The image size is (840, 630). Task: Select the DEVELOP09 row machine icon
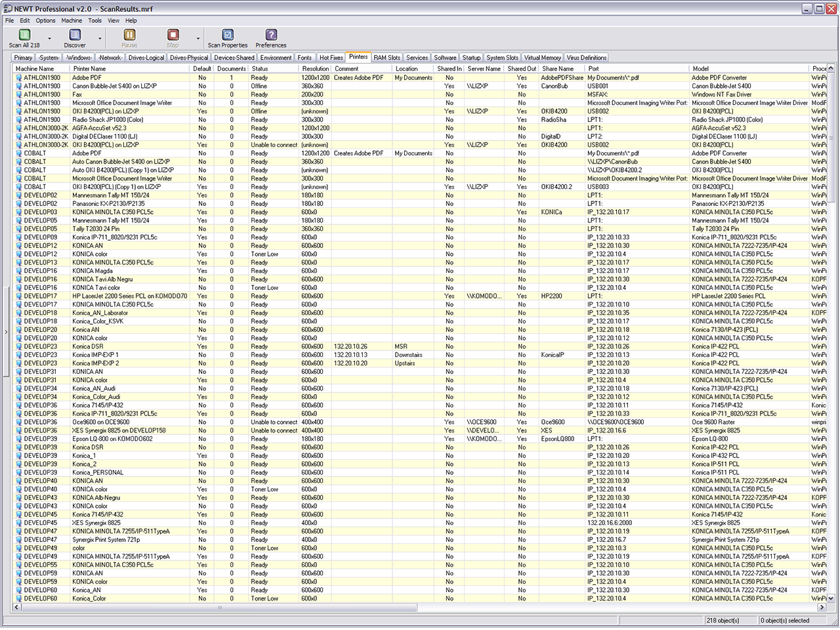point(19,238)
